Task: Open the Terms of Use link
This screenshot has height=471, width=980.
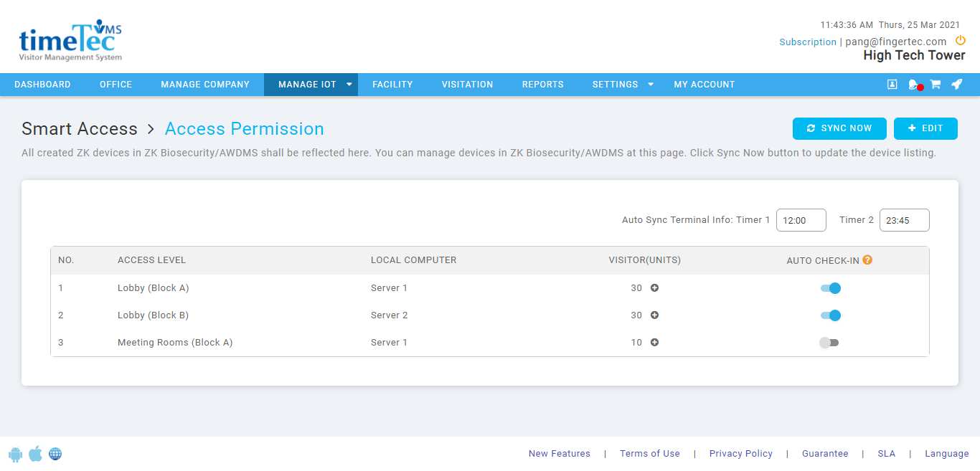Action: click(650, 454)
